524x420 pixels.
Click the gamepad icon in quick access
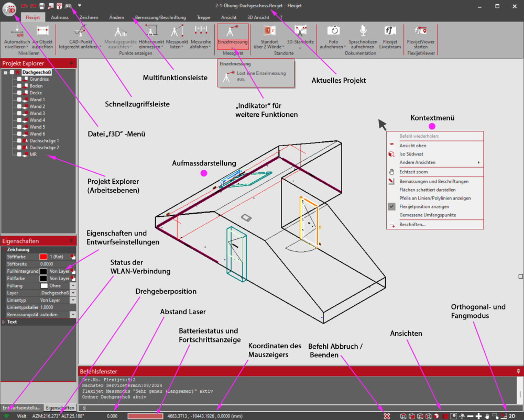68,6
